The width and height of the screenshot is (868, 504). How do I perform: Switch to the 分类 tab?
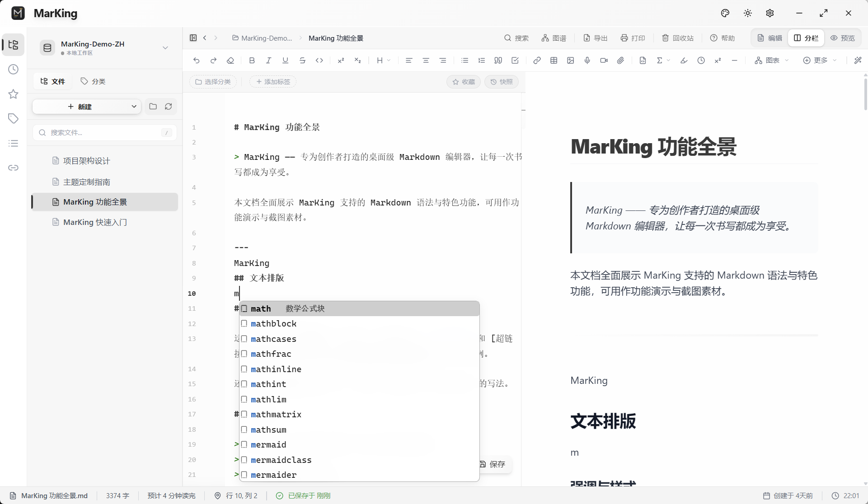coord(93,81)
